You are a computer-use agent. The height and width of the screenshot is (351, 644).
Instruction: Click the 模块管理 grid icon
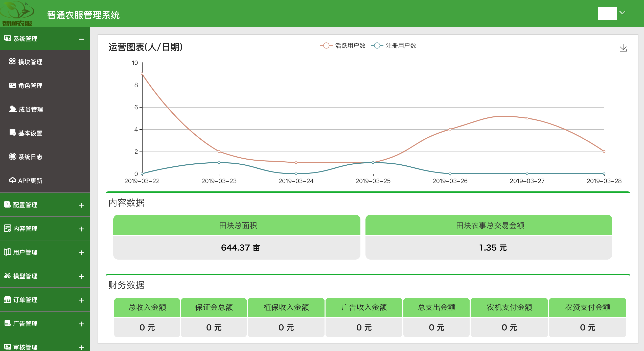click(12, 61)
